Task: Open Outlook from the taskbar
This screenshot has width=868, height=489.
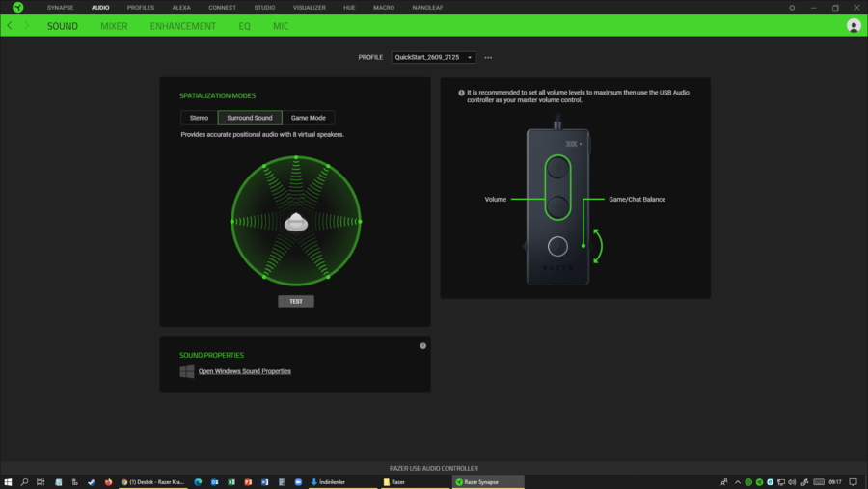Action: [214, 482]
